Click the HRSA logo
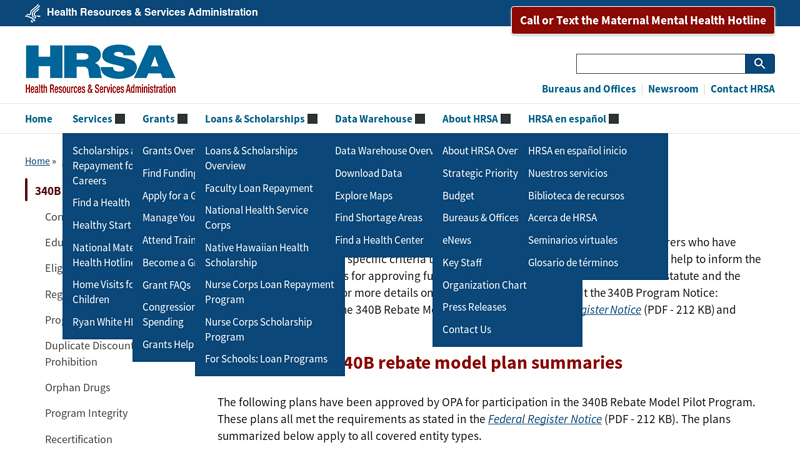800x450 pixels. point(101,69)
